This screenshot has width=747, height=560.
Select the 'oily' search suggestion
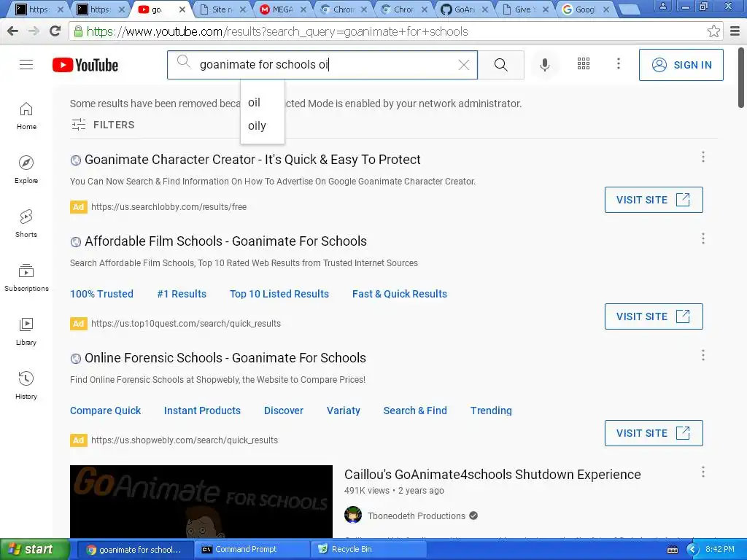263,125
